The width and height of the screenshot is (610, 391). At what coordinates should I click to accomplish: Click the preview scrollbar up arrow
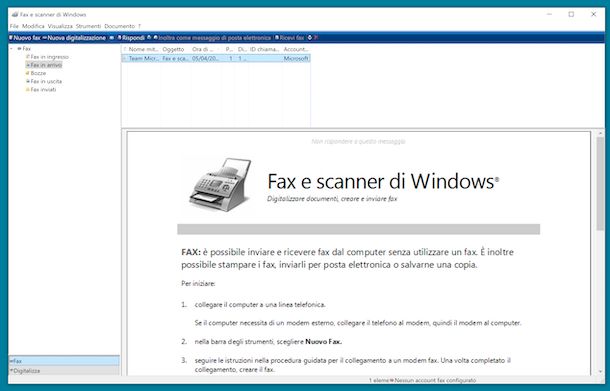coord(600,133)
